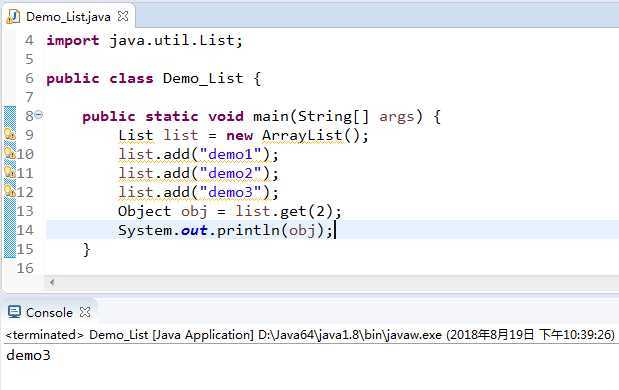Click the warning marker on line 10
The image size is (619, 390).
(10, 153)
